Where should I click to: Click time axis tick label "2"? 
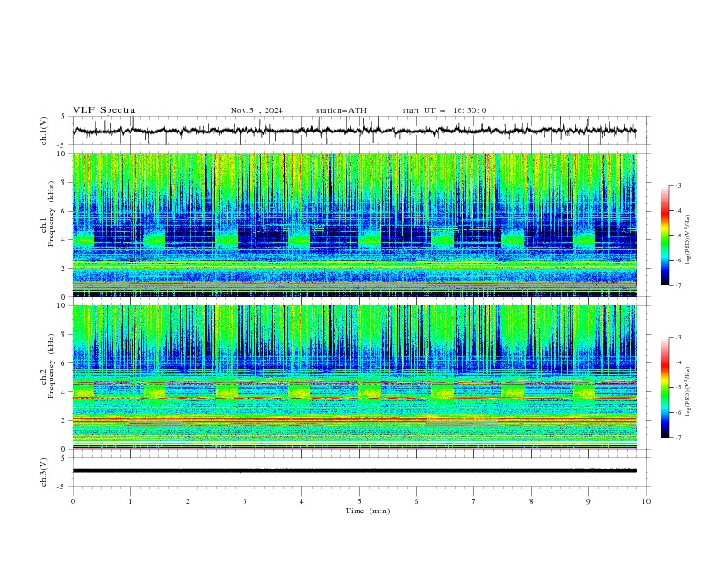tap(188, 501)
